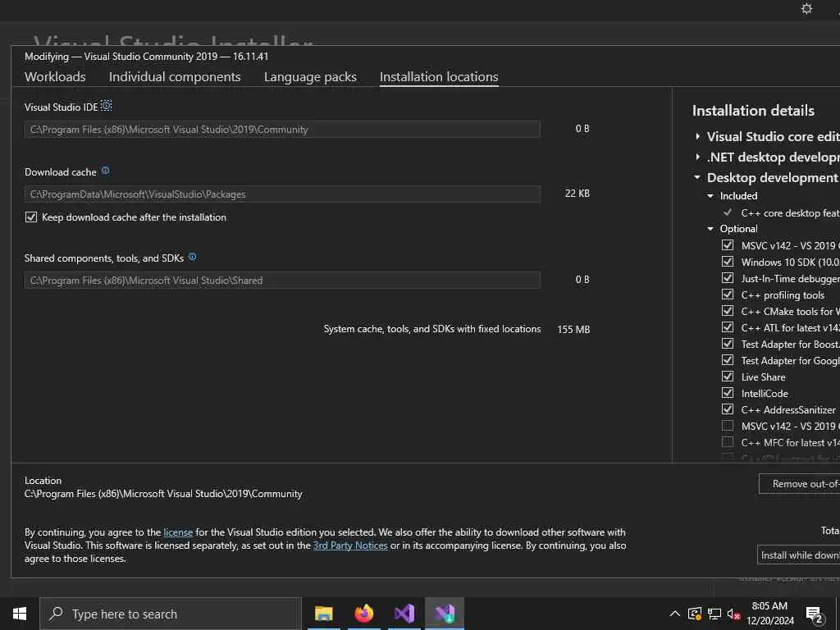Click the info icon next to Visual Studio IDE
This screenshot has height=630, width=840.
point(106,106)
